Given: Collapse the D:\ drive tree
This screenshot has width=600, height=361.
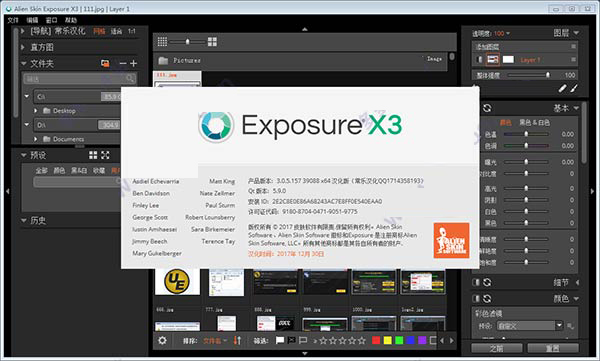Looking at the screenshot, I should [x=26, y=124].
